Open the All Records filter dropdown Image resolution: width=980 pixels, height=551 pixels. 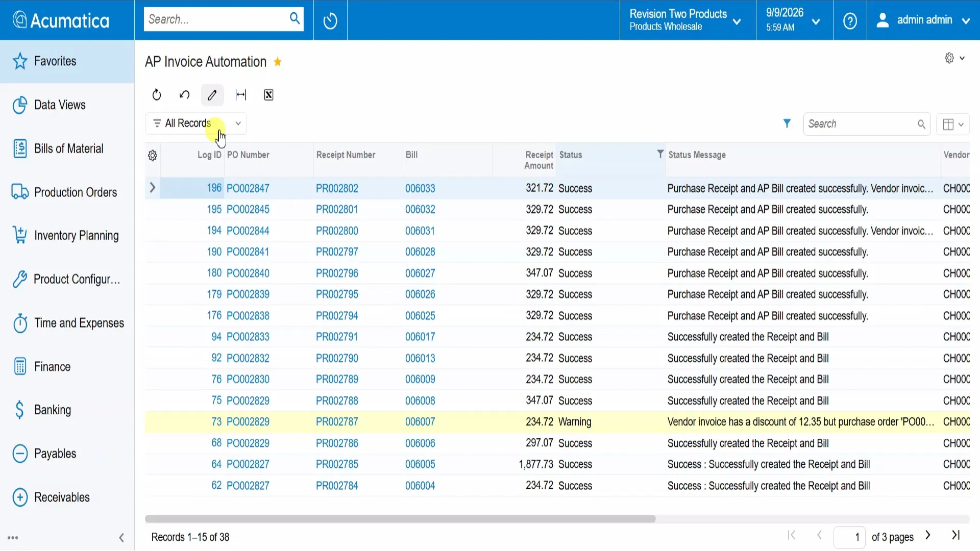click(196, 123)
